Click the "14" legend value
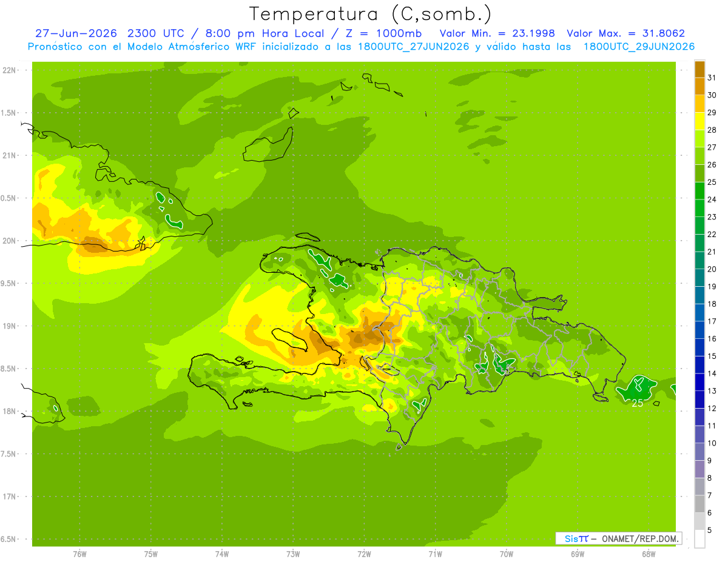The width and height of the screenshot is (728, 562). [x=712, y=373]
